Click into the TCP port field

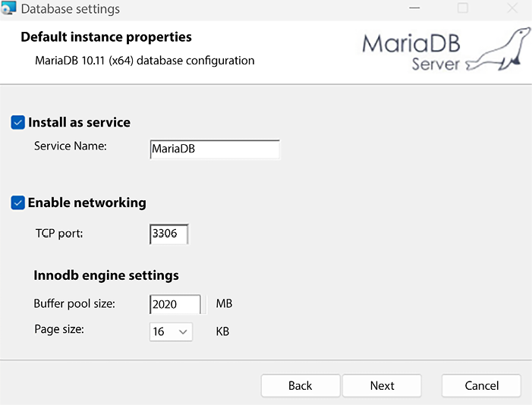pos(168,234)
